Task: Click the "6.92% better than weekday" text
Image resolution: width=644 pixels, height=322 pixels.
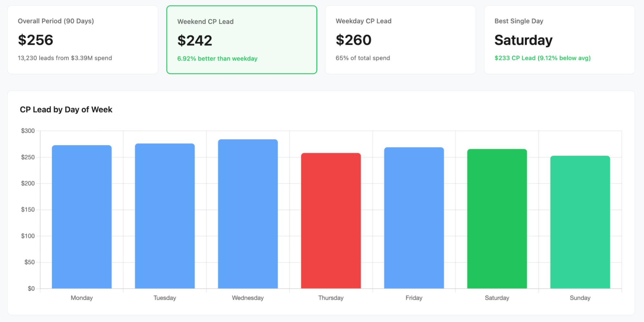Action: [x=217, y=59]
